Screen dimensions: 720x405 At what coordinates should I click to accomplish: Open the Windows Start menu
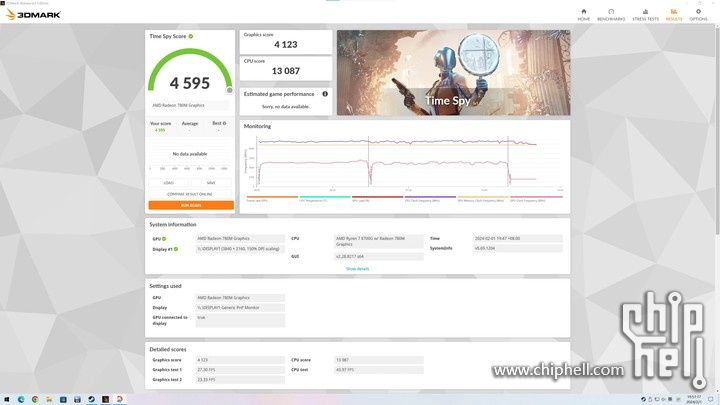6,399
